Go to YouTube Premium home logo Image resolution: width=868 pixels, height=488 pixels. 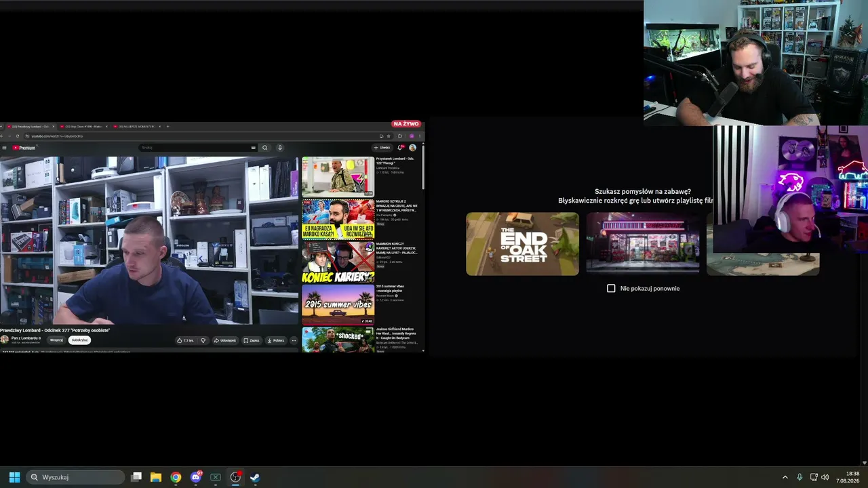pyautogui.click(x=24, y=148)
